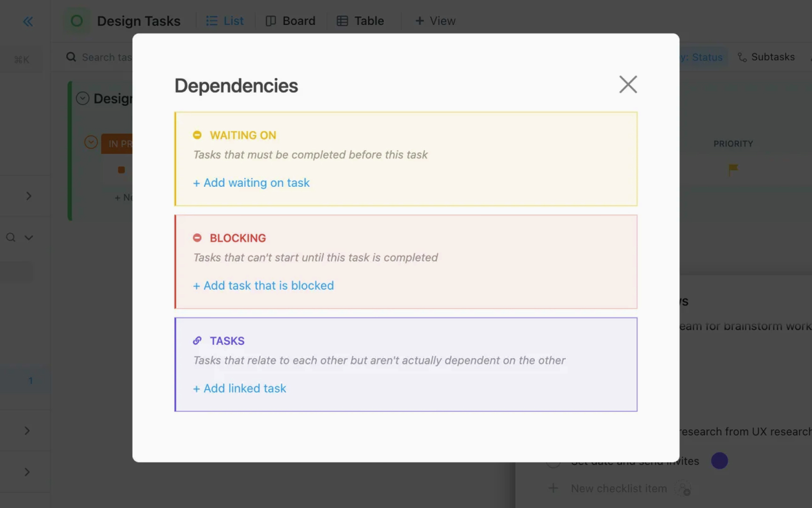Check off the Set date checklist item
Image resolution: width=812 pixels, height=508 pixels.
(553, 461)
